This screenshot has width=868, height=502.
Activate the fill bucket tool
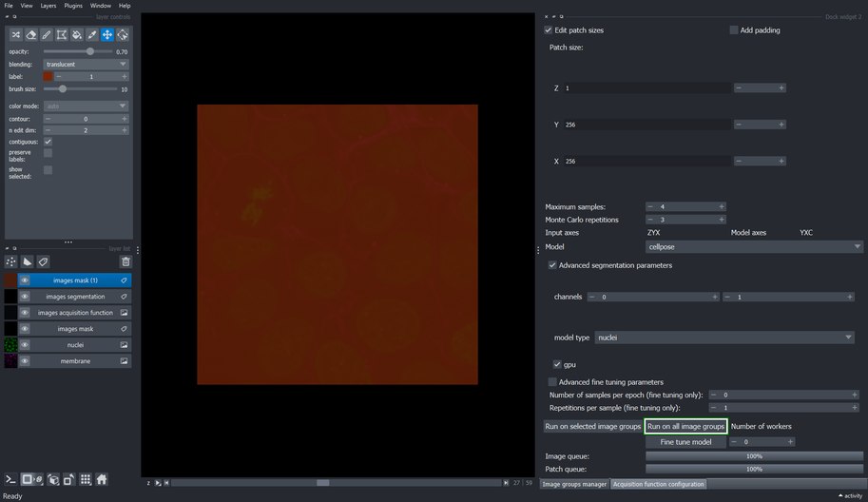[77, 35]
